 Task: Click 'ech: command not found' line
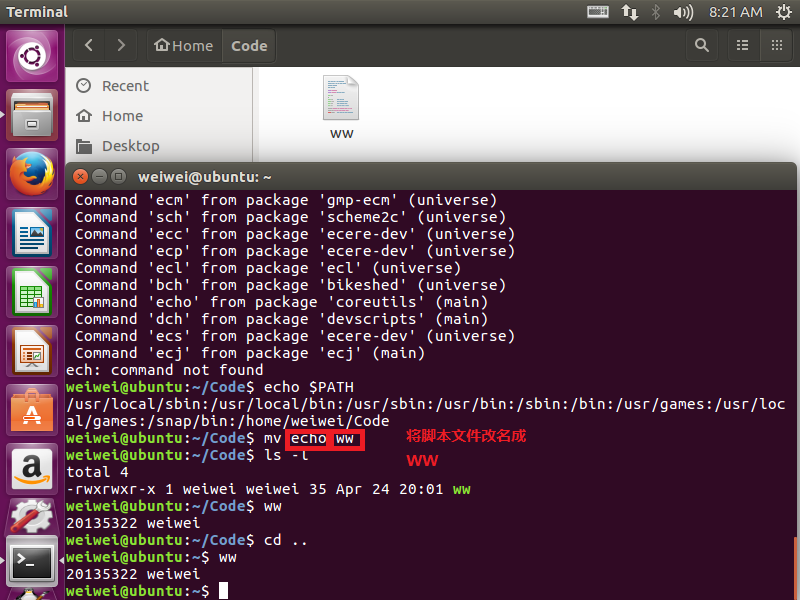(x=164, y=370)
